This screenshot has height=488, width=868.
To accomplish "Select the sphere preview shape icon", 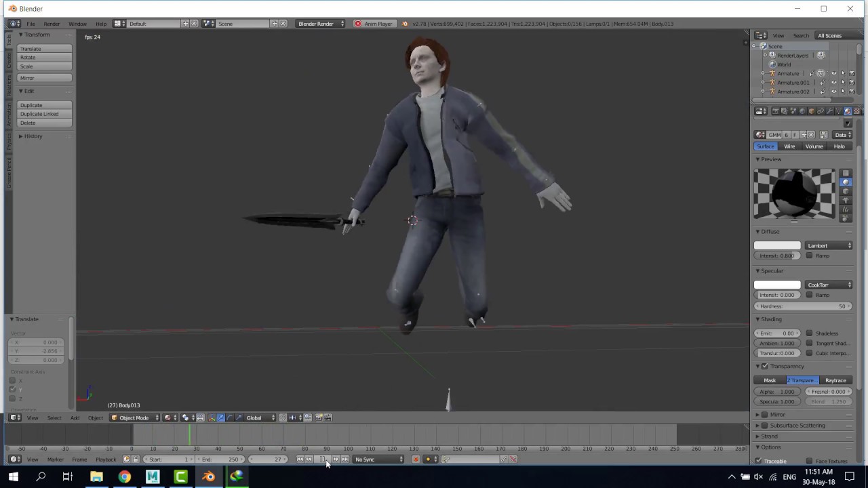I will tap(845, 182).
